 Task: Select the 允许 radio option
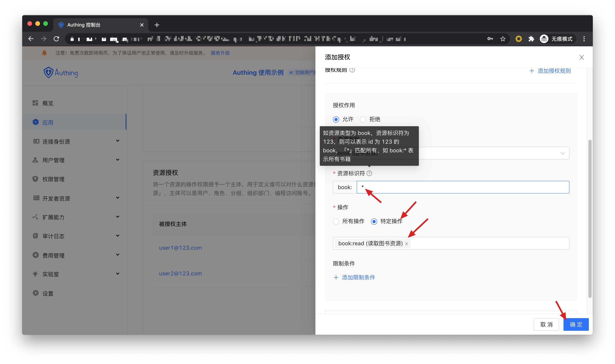click(336, 119)
